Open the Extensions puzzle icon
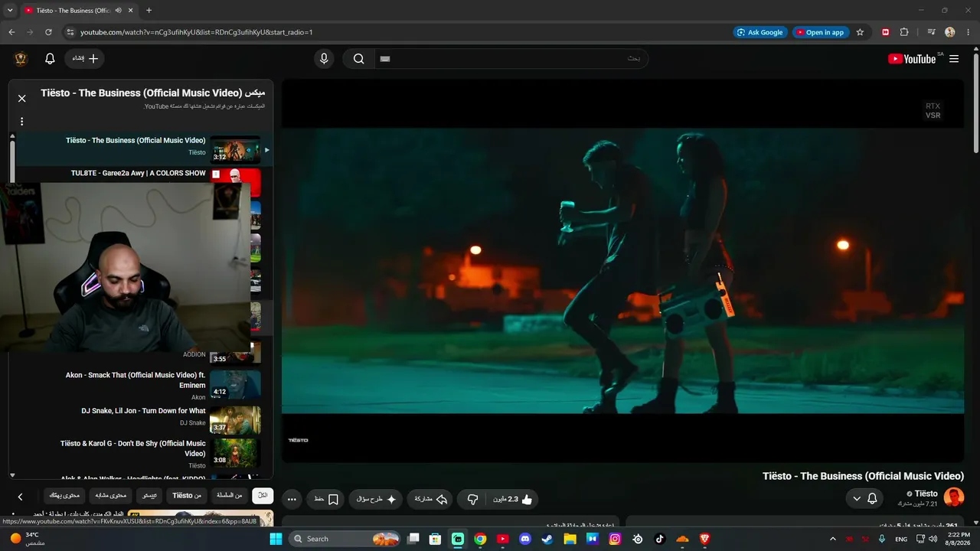This screenshot has width=980, height=551. 904,32
